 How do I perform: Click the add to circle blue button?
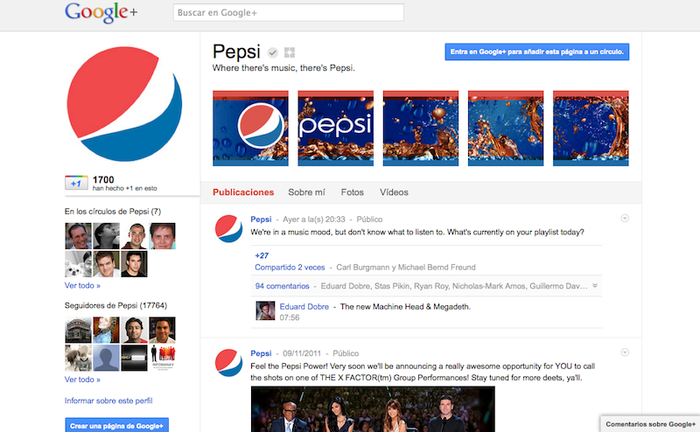(x=537, y=52)
